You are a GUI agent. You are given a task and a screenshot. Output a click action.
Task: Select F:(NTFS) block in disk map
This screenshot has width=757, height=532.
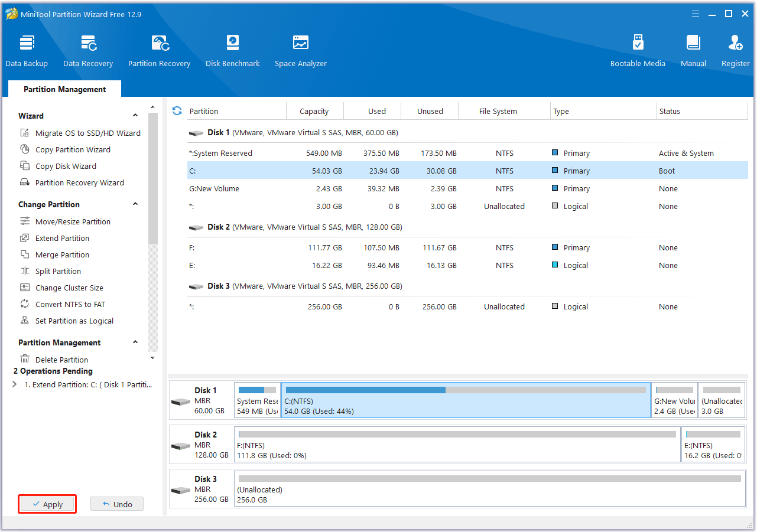click(457, 444)
